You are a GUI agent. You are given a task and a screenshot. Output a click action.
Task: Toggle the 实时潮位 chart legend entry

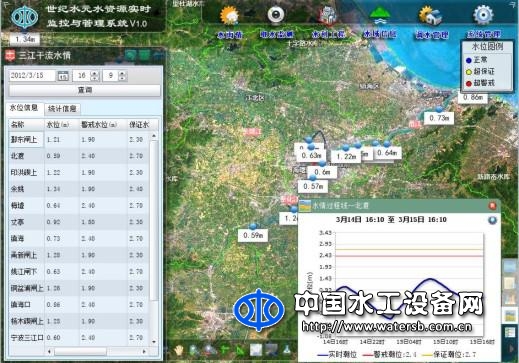tap(337, 355)
